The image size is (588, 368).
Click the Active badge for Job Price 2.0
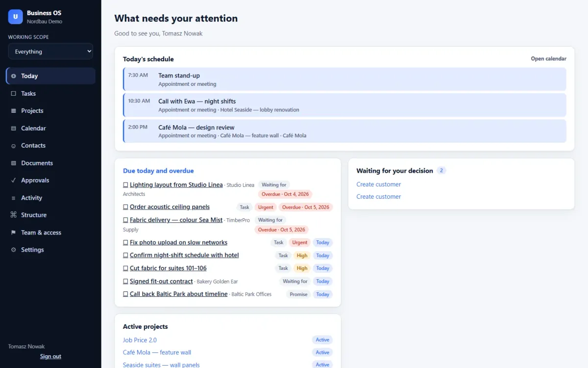[322, 340]
